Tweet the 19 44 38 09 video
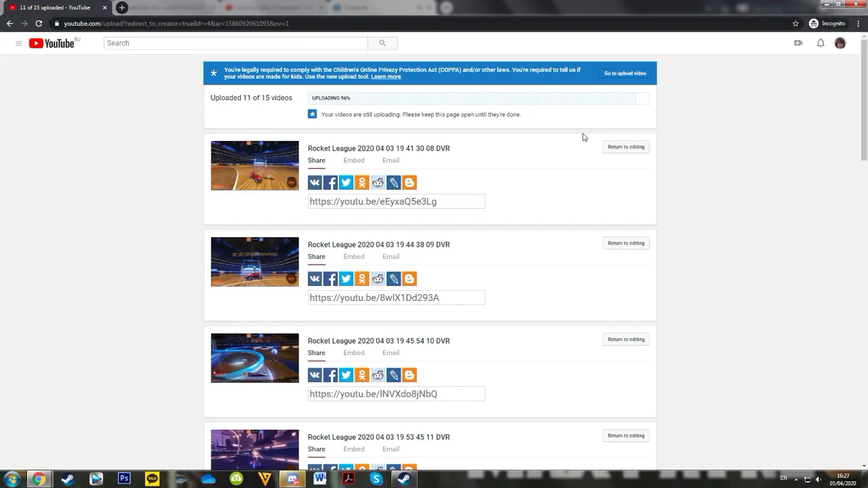 click(x=346, y=279)
